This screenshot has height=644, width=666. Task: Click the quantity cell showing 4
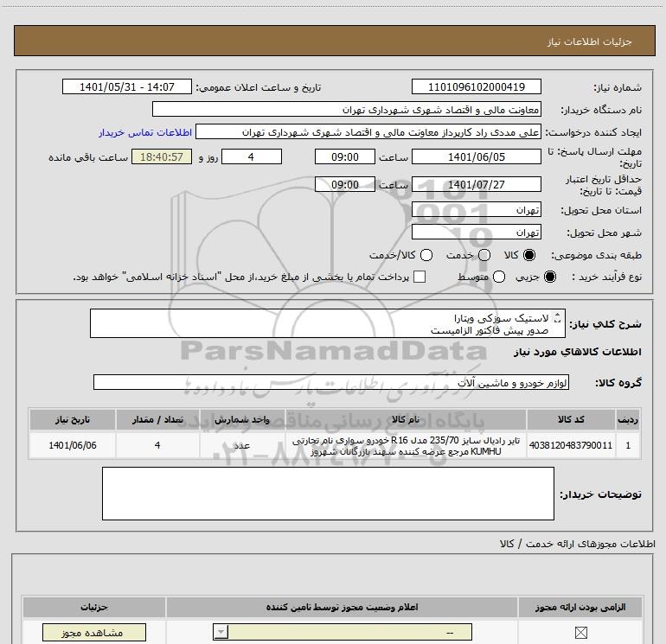click(x=157, y=445)
